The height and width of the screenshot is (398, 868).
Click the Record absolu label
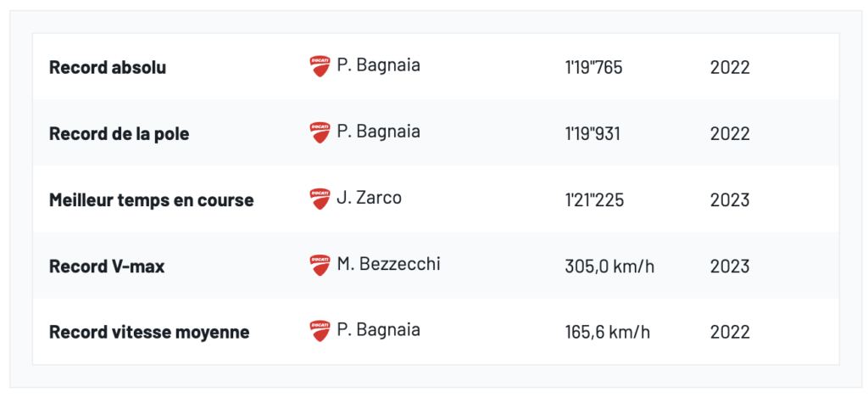[108, 68]
